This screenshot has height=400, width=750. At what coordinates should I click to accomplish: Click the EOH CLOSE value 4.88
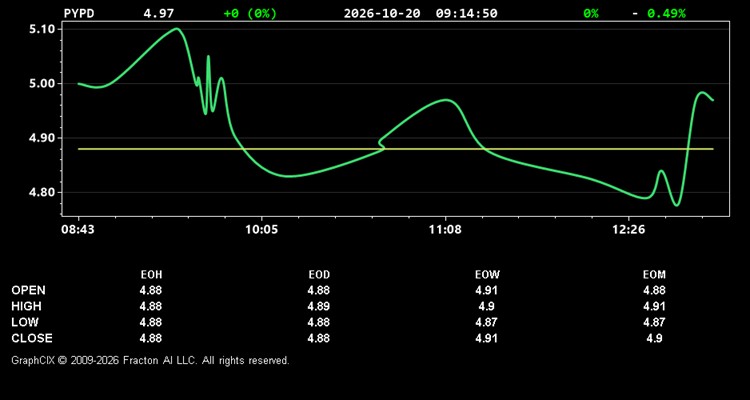tap(151, 338)
